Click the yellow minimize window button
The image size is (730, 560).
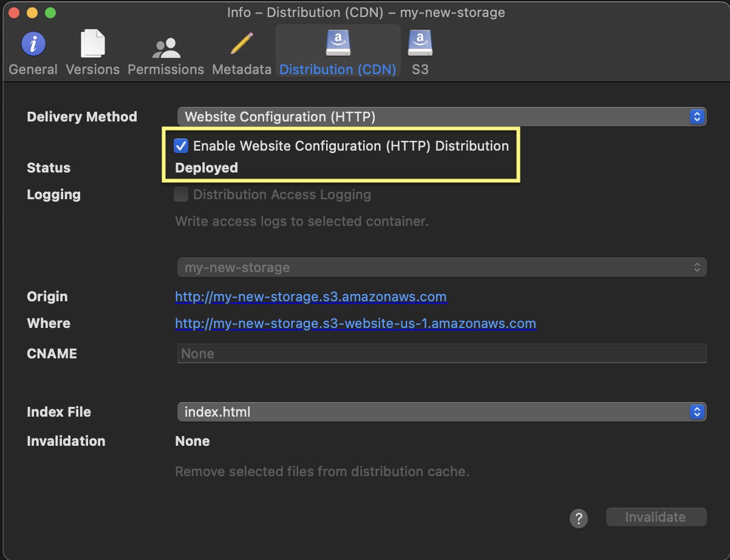pos(32,13)
